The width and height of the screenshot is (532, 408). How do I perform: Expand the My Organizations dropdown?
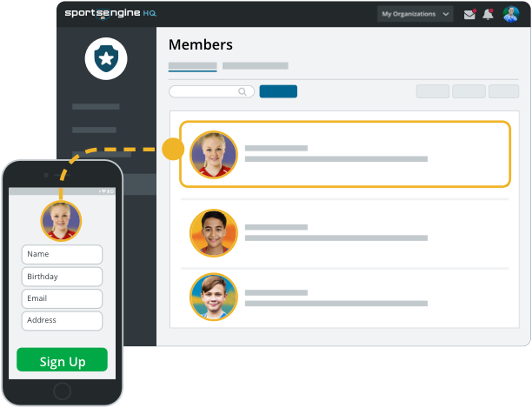coord(415,14)
